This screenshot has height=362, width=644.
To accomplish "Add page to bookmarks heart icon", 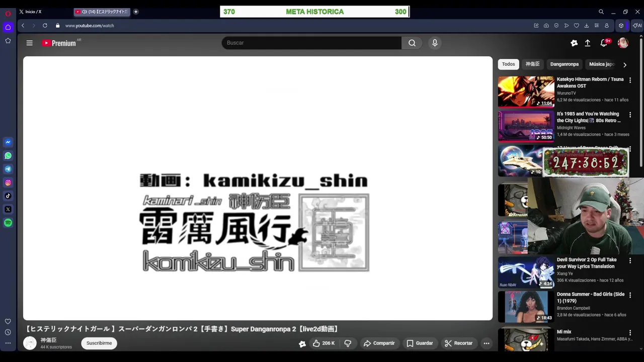I will [x=577, y=26].
